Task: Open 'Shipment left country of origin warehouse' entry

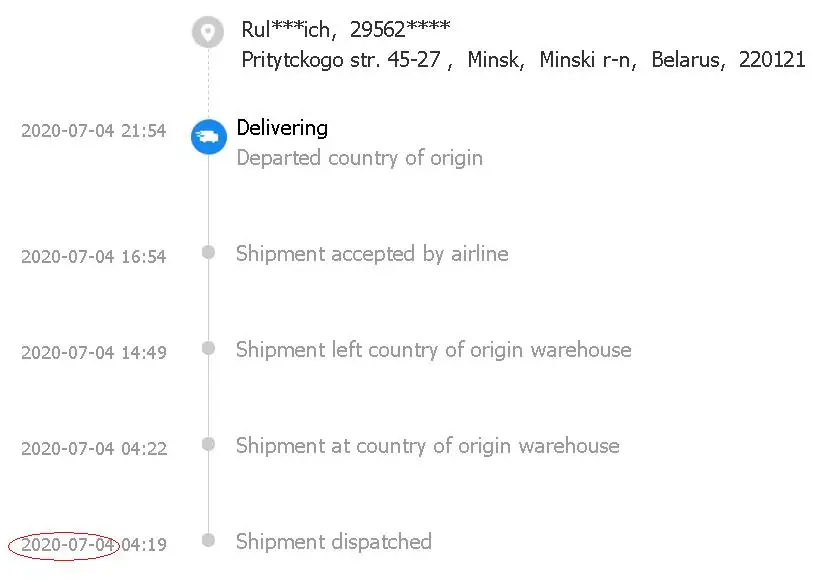Action: pos(433,350)
